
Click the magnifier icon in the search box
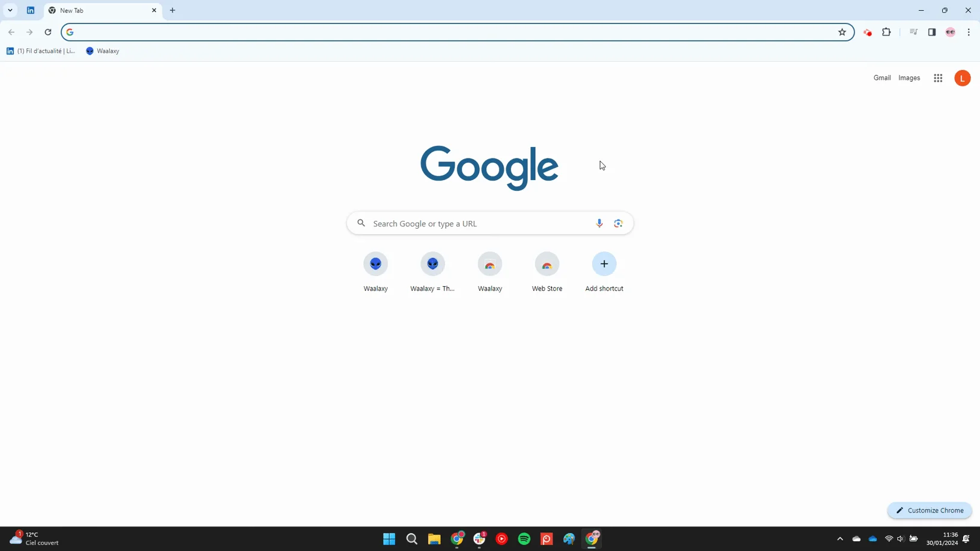tap(361, 223)
